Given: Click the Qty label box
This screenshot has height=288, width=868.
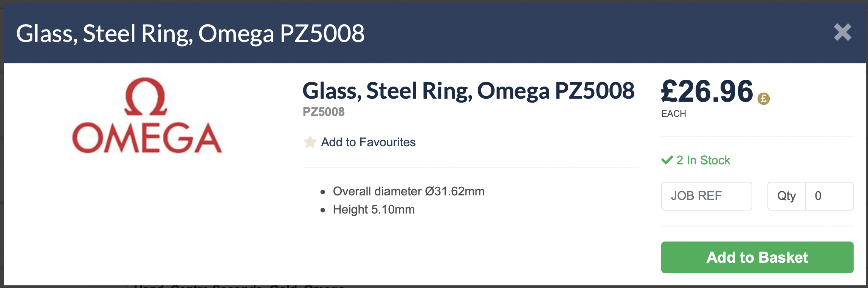Looking at the screenshot, I should click(x=786, y=196).
